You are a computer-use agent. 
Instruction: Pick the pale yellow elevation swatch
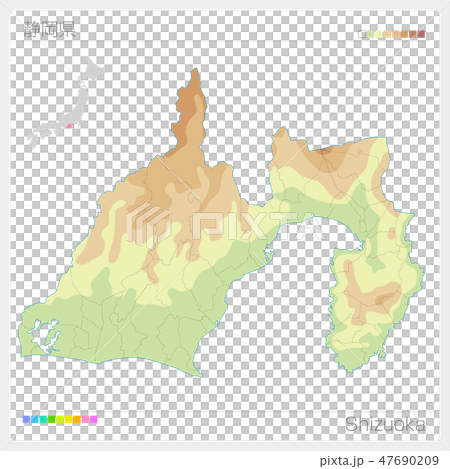[x=379, y=34]
